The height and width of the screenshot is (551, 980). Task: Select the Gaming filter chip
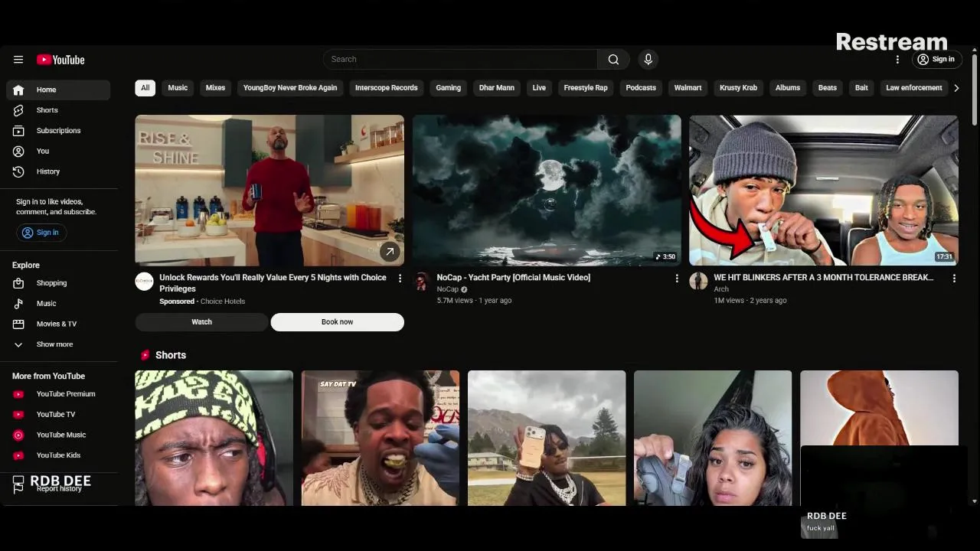point(449,88)
